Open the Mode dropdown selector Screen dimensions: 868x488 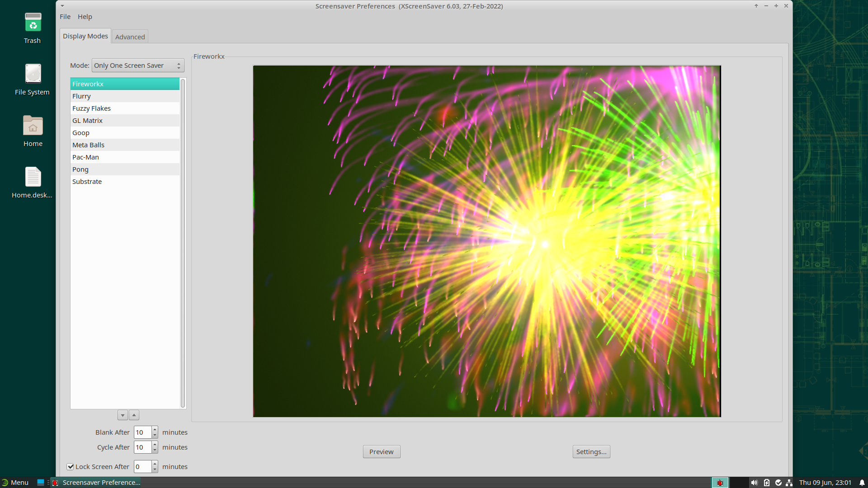[138, 66]
